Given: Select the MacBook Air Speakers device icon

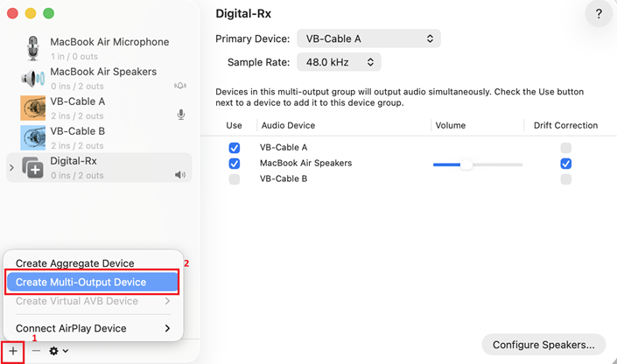Looking at the screenshot, I should [x=33, y=78].
